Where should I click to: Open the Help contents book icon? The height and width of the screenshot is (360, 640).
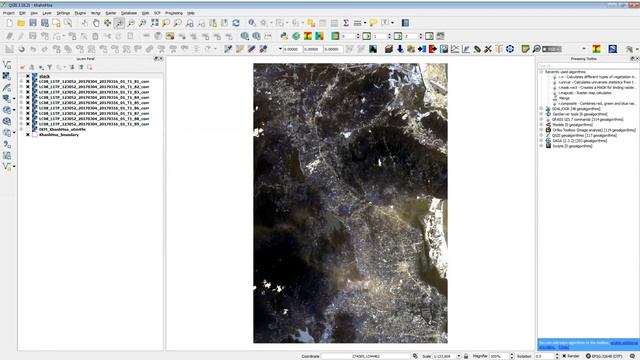click(405, 23)
